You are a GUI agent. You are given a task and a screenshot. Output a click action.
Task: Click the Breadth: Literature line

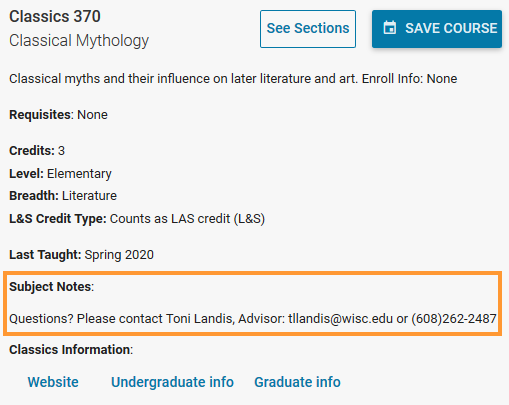63,196
